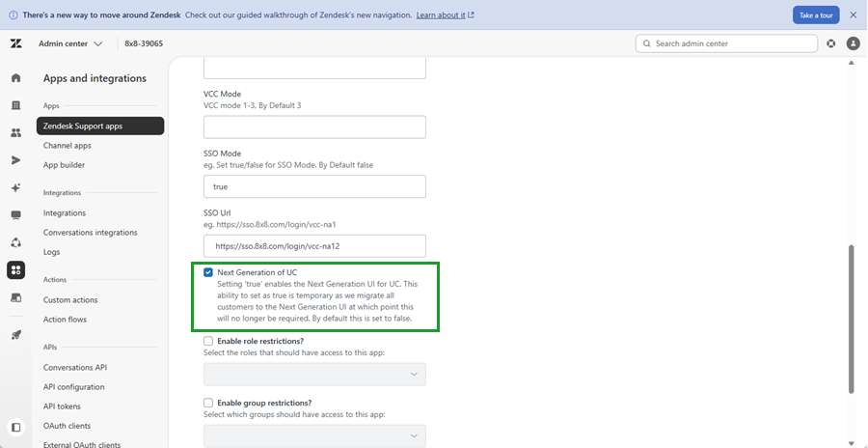Enable group restrictions checkbox
Screen dimensions: 868x448
pos(208,403)
